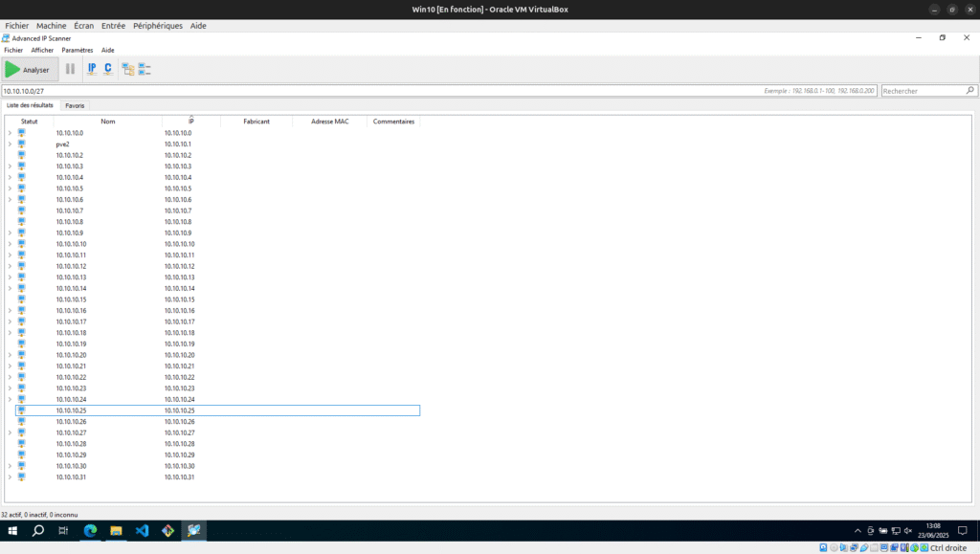Open the Afficher menu
Viewport: 980px width, 554px height.
42,50
